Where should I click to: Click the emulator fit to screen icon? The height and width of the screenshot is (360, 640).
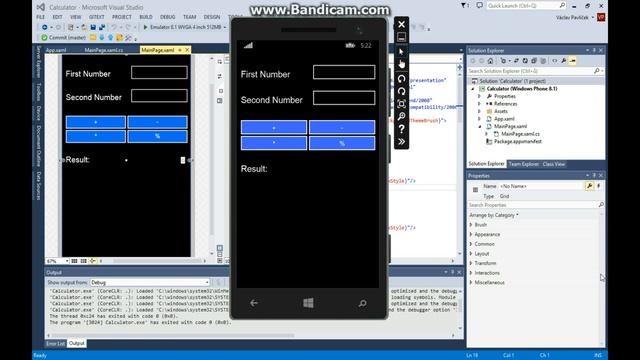click(x=402, y=104)
